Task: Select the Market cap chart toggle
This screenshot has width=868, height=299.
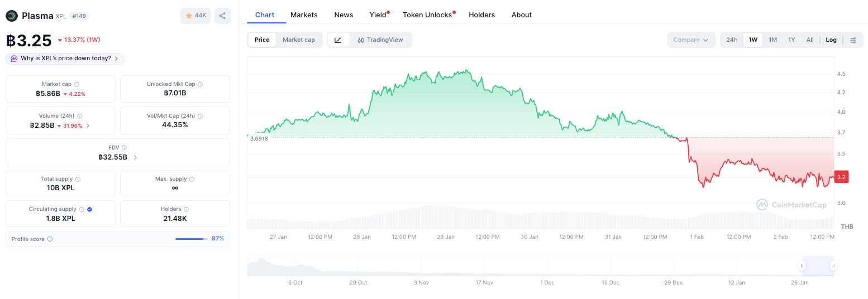Action: [x=299, y=40]
